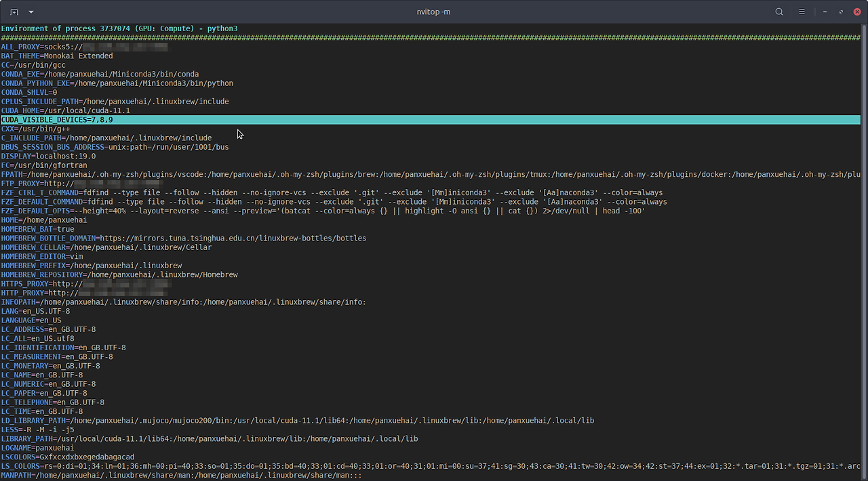Click the HTTP_PROXY=http:// line

84,293
